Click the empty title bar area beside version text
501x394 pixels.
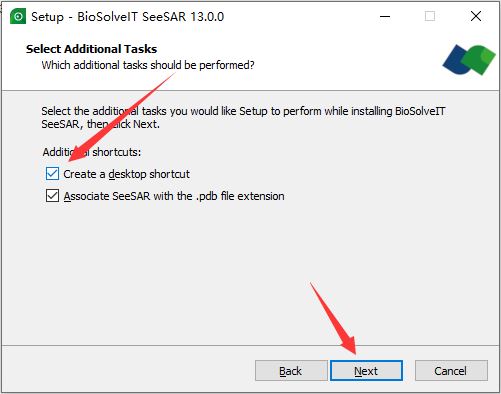point(300,16)
